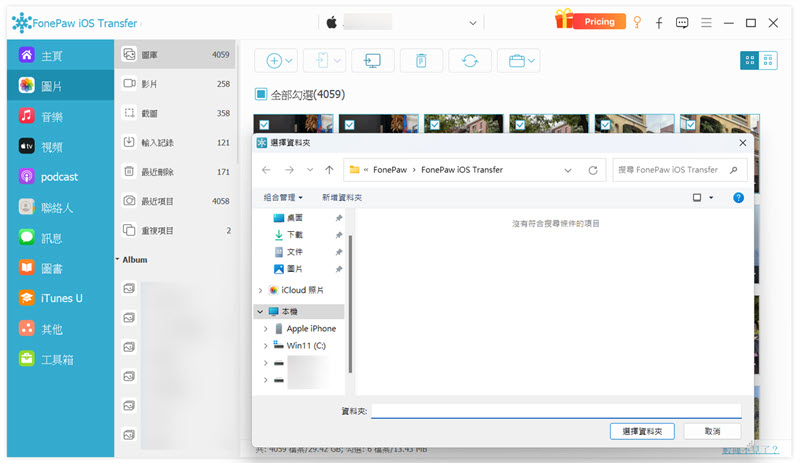Click the export to PC icon
Screen dimensions: 800x463
pyautogui.click(x=372, y=61)
